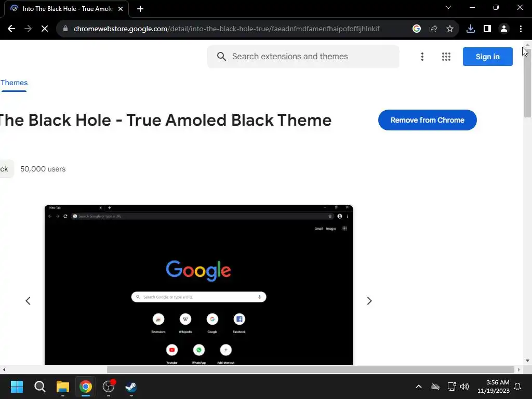Switch to the Themes tab
532x399 pixels.
pos(14,83)
